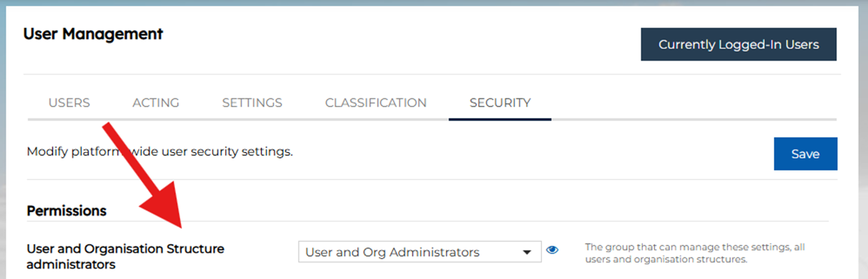Click the Permissions section heading
This screenshot has width=868, height=279.
[66, 210]
